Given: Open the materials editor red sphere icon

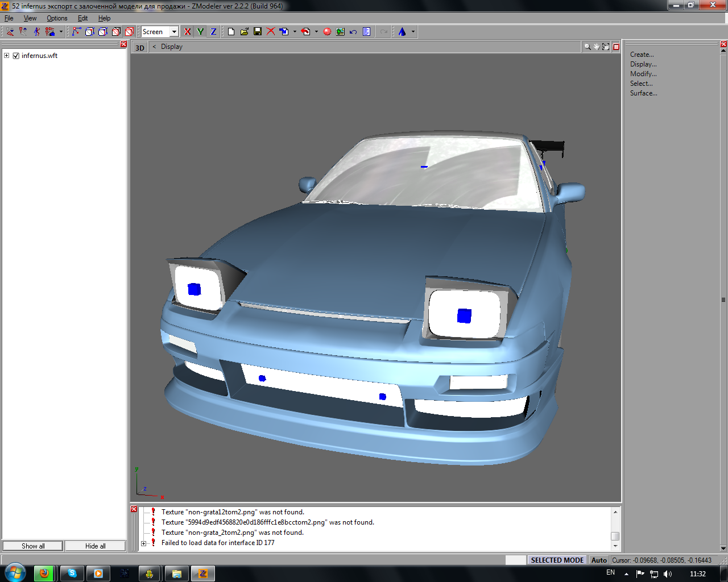Looking at the screenshot, I should click(x=327, y=32).
